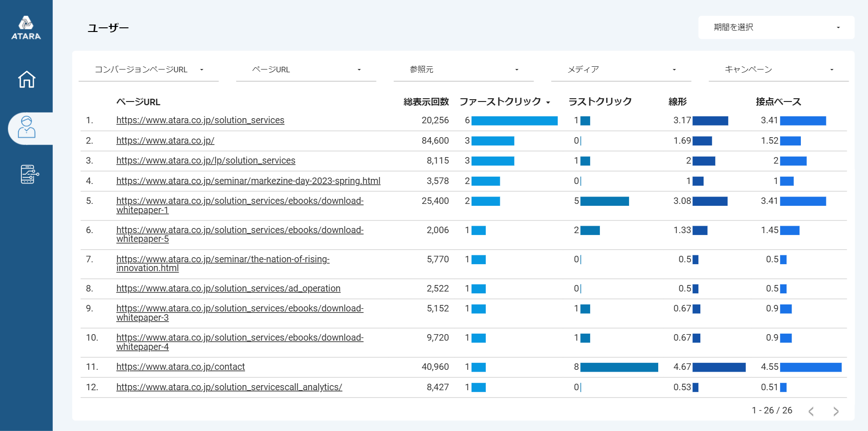The height and width of the screenshot is (431, 868).
Task: Sort table by 総表示回数 column header
Action: (426, 102)
